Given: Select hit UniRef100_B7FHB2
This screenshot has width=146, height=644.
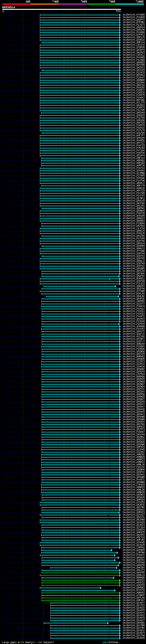Looking at the screenshot, I should coord(134,22).
